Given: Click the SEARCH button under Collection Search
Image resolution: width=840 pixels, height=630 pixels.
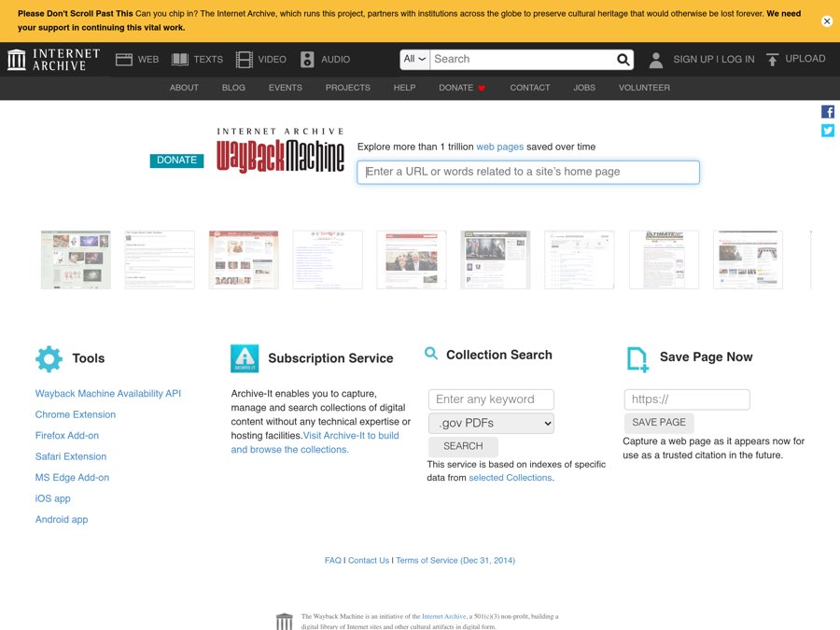Looking at the screenshot, I should 463,446.
